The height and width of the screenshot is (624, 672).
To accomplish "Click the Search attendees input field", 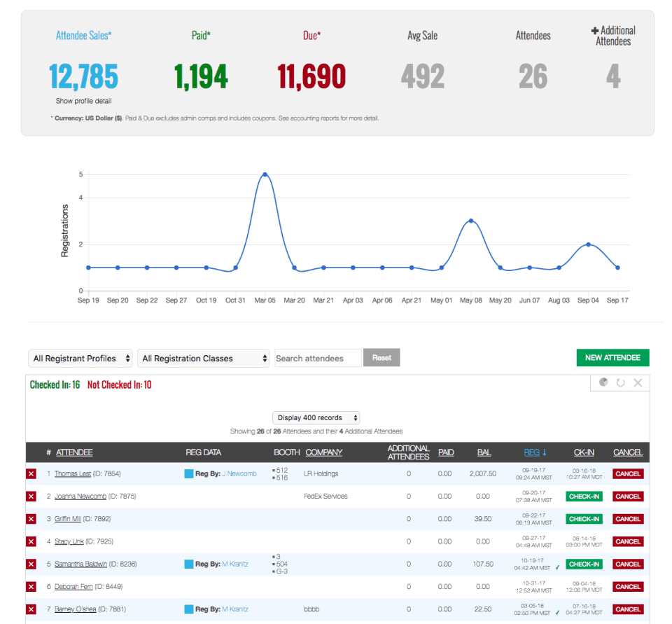I will click(x=318, y=359).
